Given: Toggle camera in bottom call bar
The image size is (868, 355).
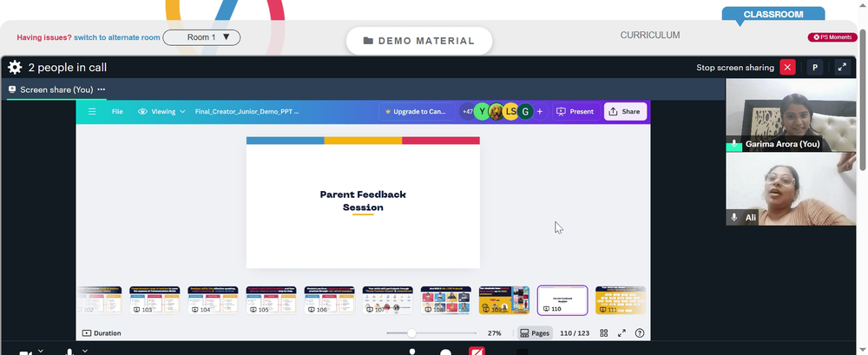Looking at the screenshot, I should [25, 352].
